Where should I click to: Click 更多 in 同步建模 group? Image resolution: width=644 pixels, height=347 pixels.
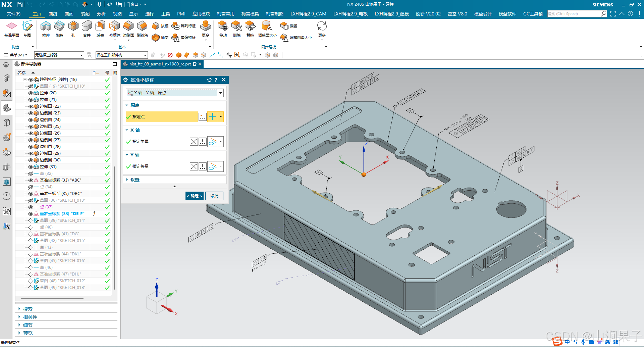(x=322, y=30)
